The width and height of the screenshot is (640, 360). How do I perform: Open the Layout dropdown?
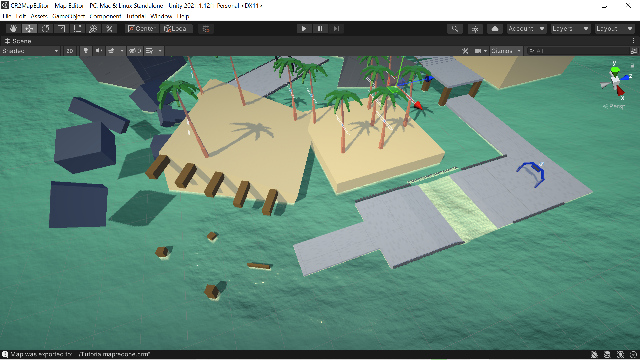613,29
